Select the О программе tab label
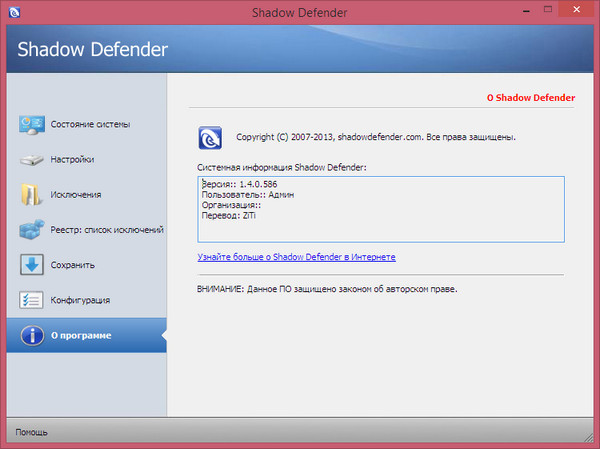 [x=81, y=335]
